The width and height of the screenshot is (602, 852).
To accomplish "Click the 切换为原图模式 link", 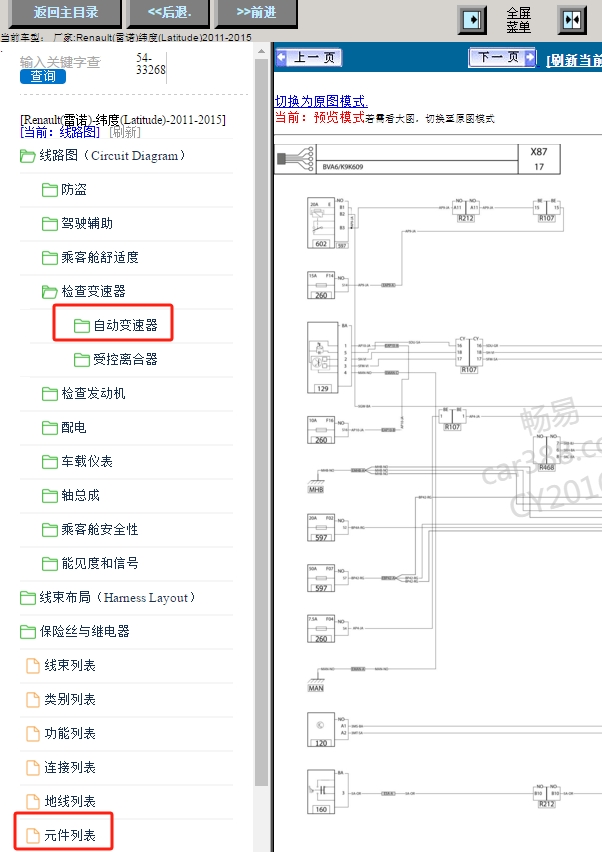I will (321, 102).
